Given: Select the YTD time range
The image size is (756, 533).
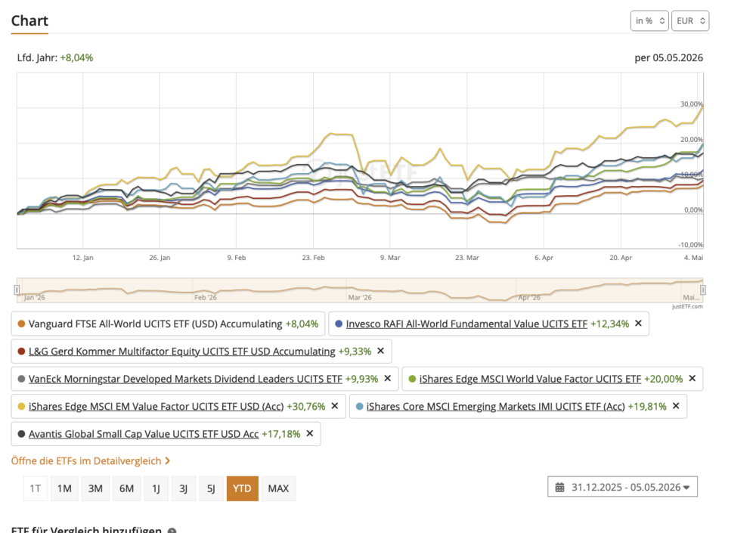Looking at the screenshot, I should (242, 488).
